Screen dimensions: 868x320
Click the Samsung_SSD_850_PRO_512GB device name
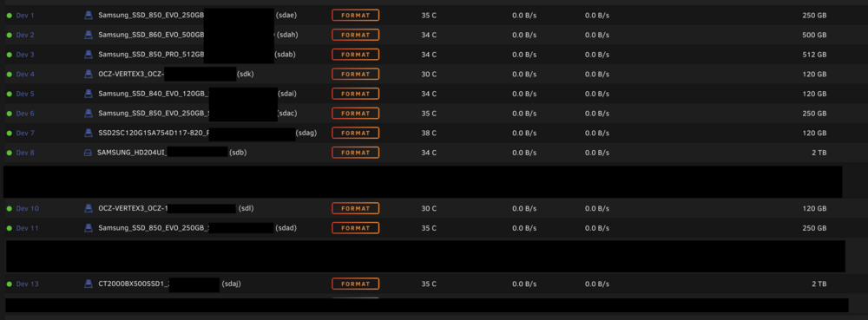coord(151,55)
